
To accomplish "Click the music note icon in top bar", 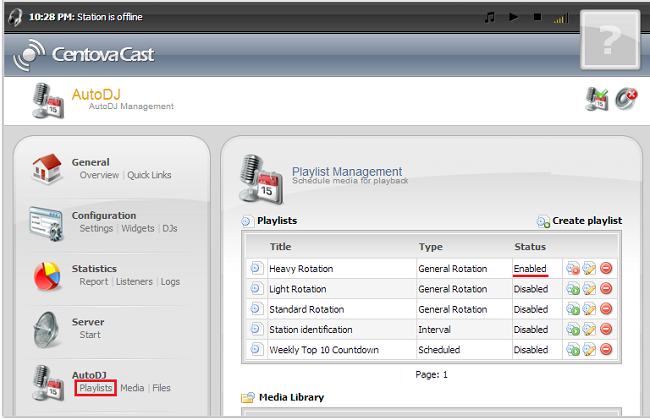I will click(x=490, y=17).
